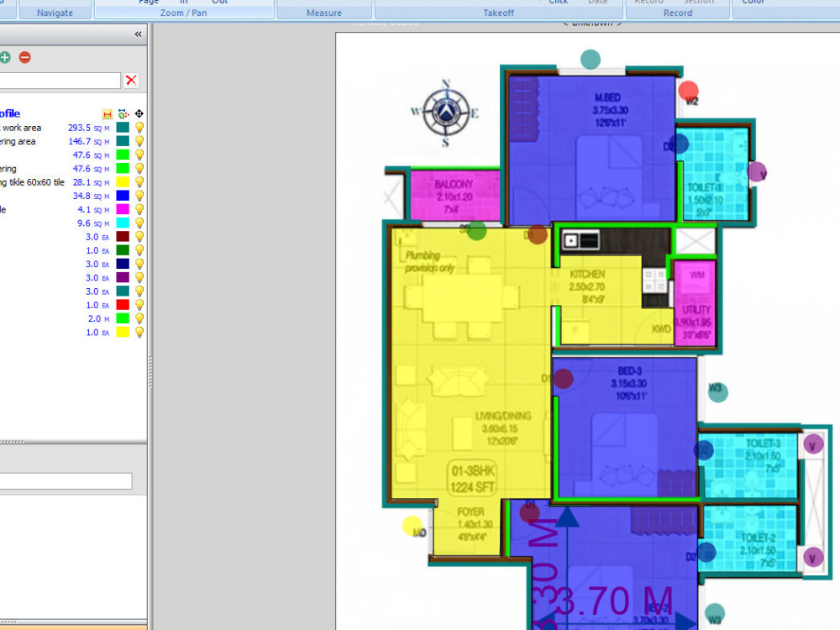The width and height of the screenshot is (840, 630).
Task: Toggle lightbulb for 2.0 M row
Action: tap(139, 318)
